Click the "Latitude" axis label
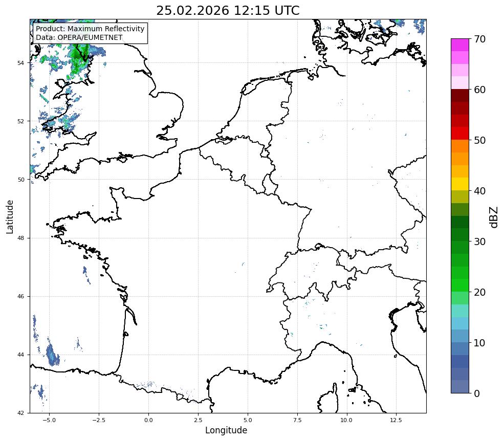 (10, 216)
